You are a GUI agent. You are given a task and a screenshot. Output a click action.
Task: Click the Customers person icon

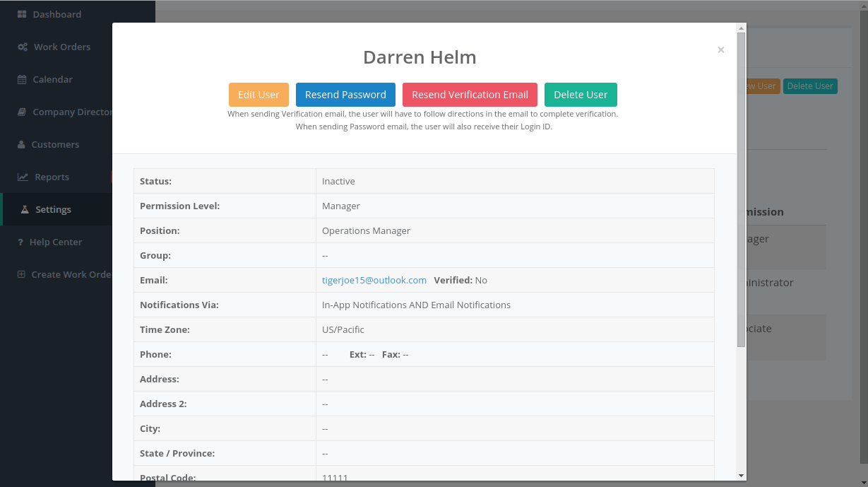[x=21, y=144]
